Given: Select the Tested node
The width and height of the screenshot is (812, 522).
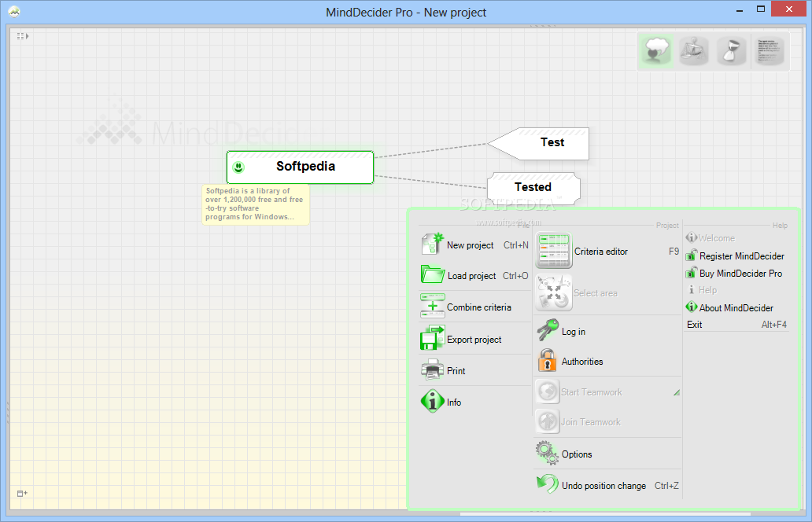Looking at the screenshot, I should coord(533,188).
